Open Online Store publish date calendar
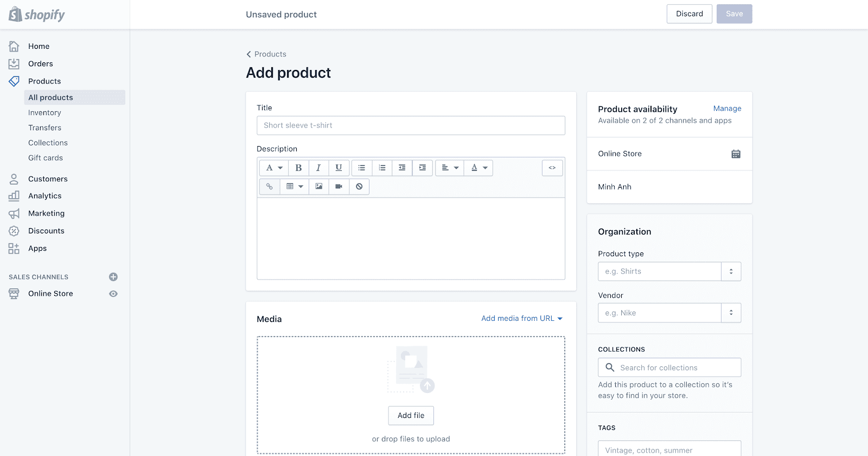The image size is (868, 456). pyautogui.click(x=736, y=154)
